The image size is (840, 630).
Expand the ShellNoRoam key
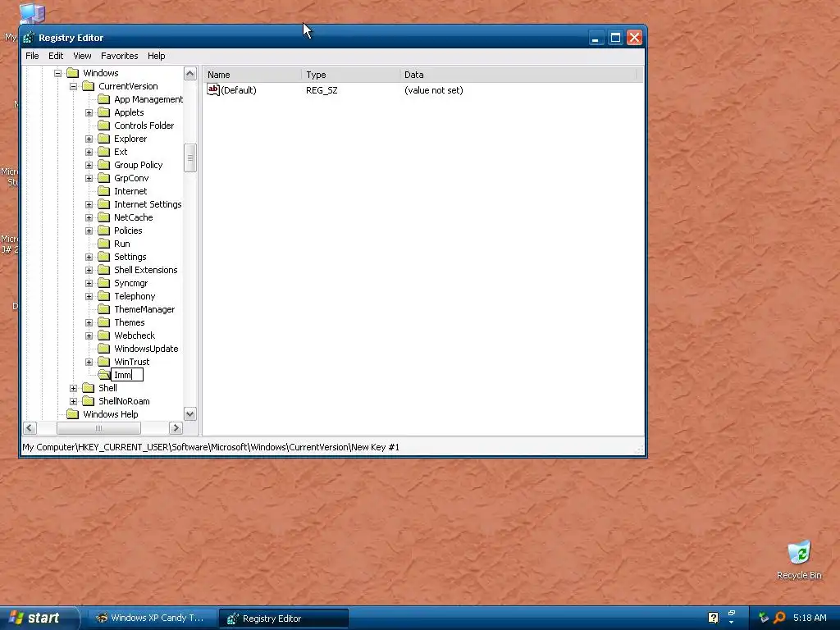[x=73, y=401]
